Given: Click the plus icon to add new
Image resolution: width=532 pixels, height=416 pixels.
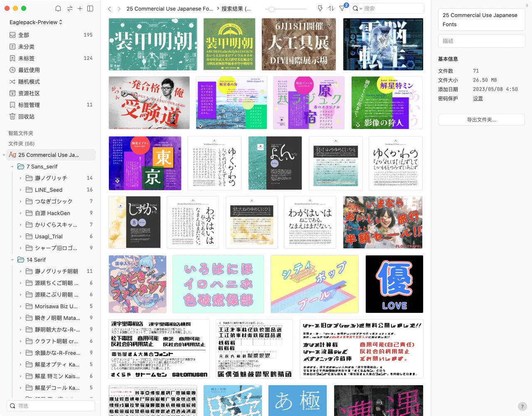Looking at the screenshot, I should [80, 8].
